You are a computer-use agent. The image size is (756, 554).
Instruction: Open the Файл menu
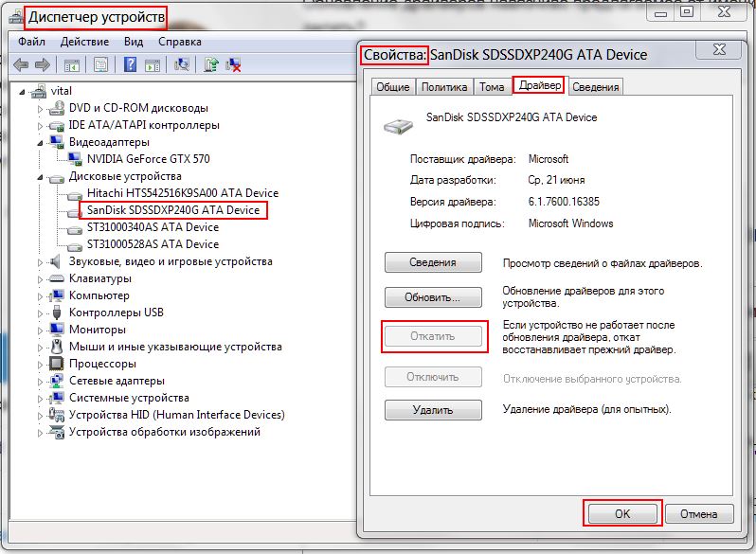point(32,42)
